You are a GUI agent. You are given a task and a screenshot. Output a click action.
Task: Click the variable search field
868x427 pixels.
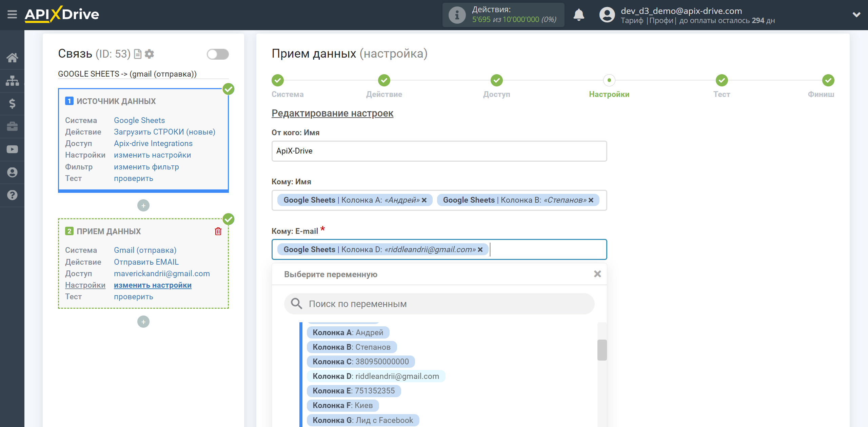(439, 304)
